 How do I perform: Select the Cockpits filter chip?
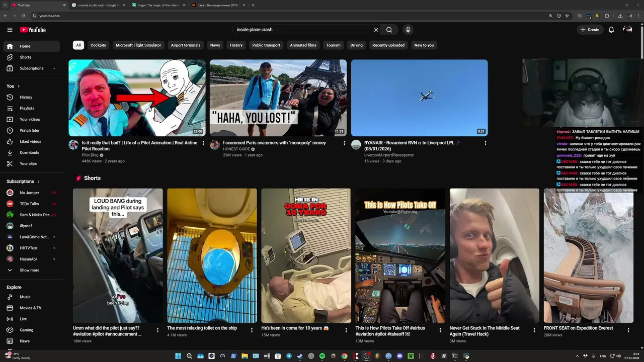pos(98,45)
